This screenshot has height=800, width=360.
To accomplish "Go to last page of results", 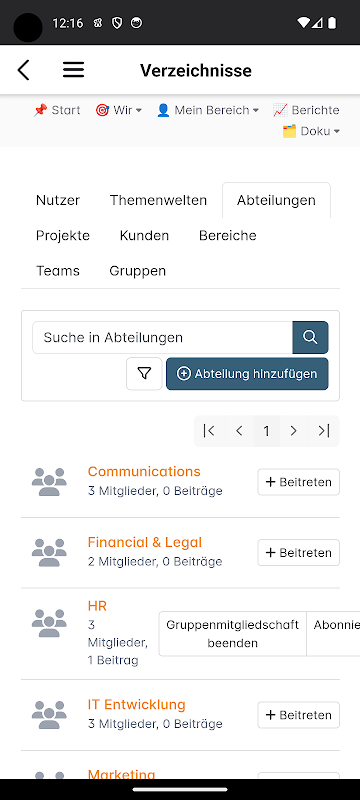I will (x=324, y=431).
